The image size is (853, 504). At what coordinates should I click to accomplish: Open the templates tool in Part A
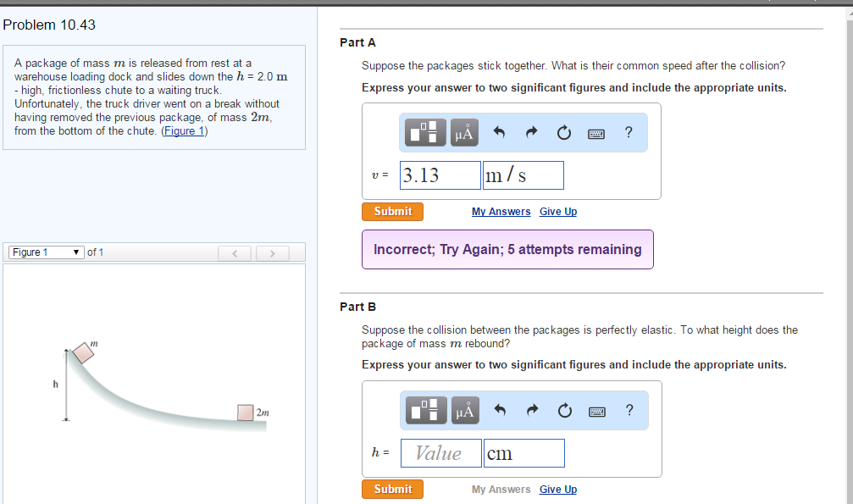(x=426, y=132)
